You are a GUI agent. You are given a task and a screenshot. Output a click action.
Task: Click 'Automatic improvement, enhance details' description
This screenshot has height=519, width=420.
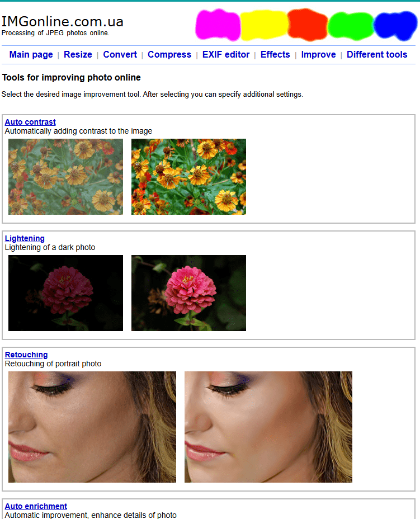coord(91,515)
